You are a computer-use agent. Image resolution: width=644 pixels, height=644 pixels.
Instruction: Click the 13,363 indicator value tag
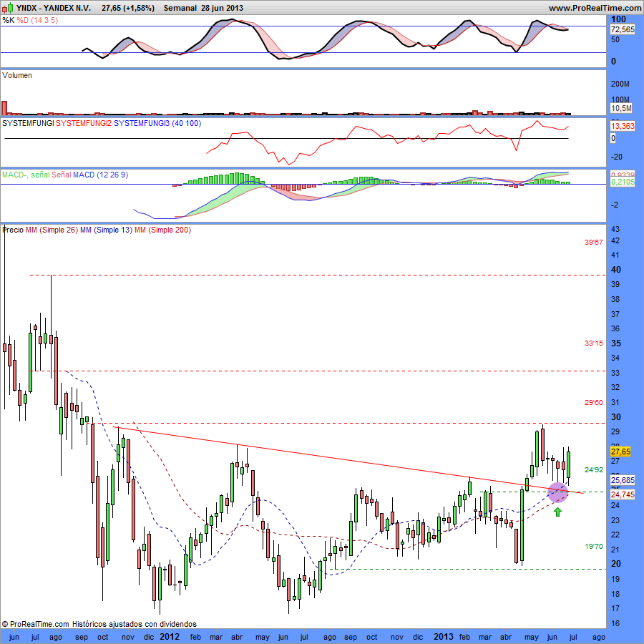(623, 126)
